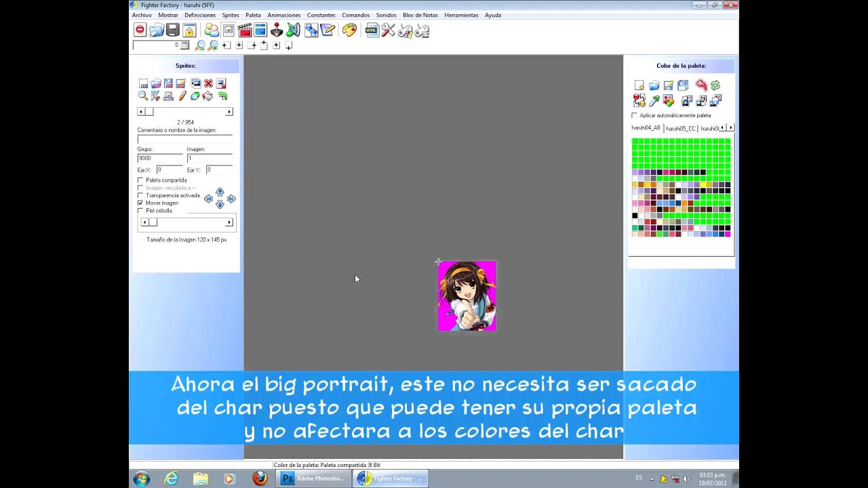
Task: Click the green refresh arrows in palette panel
Action: (715, 85)
